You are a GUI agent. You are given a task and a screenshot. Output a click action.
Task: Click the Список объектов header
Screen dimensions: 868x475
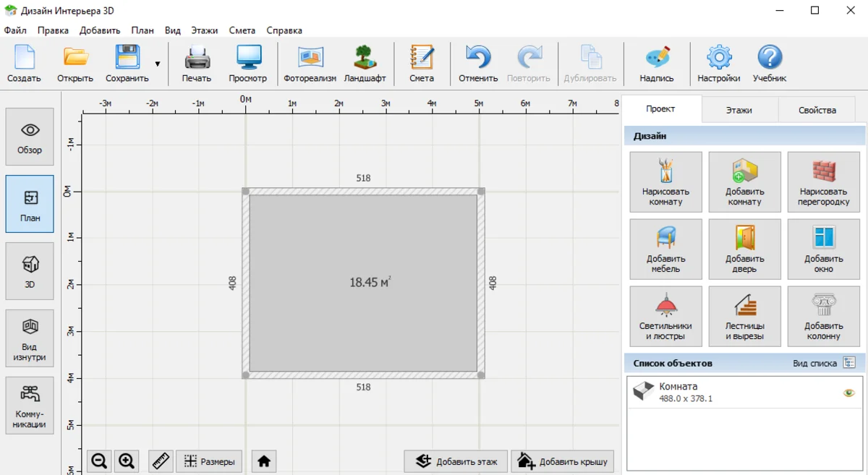[673, 363]
